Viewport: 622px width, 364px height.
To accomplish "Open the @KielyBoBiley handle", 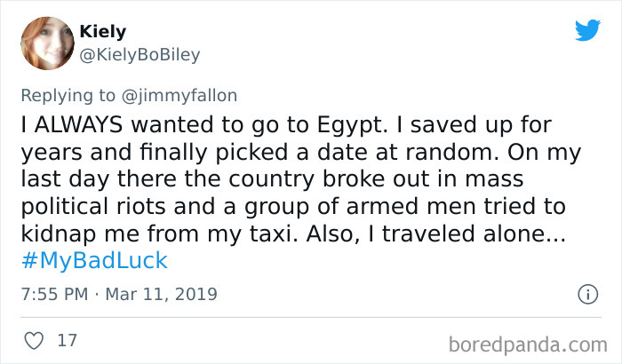I will pyautogui.click(x=140, y=55).
